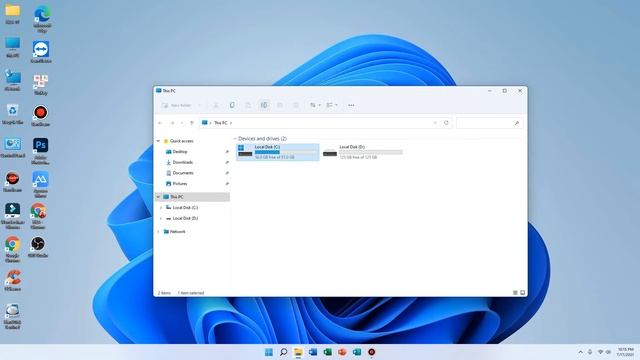Open PowerPoint from the taskbar
The image size is (640, 360).
coord(342,352)
